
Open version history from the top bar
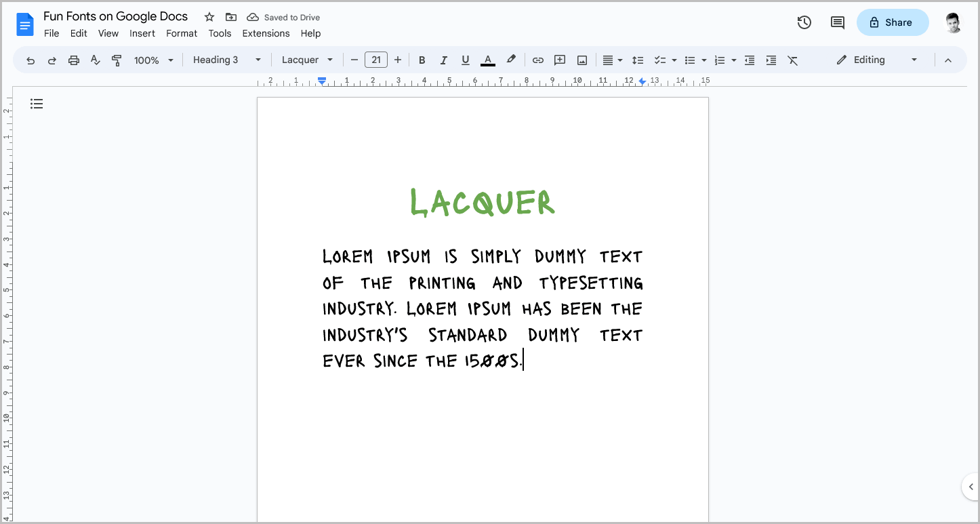pyautogui.click(x=804, y=22)
